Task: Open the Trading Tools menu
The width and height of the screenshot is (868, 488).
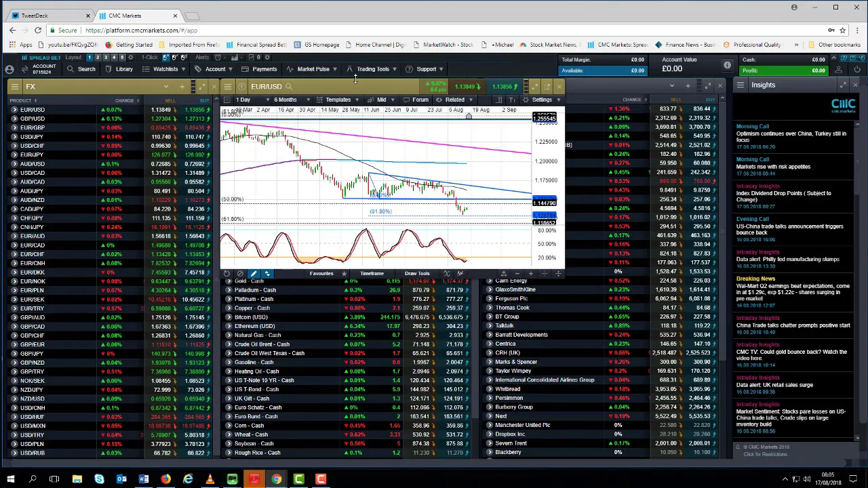Action: (372, 69)
